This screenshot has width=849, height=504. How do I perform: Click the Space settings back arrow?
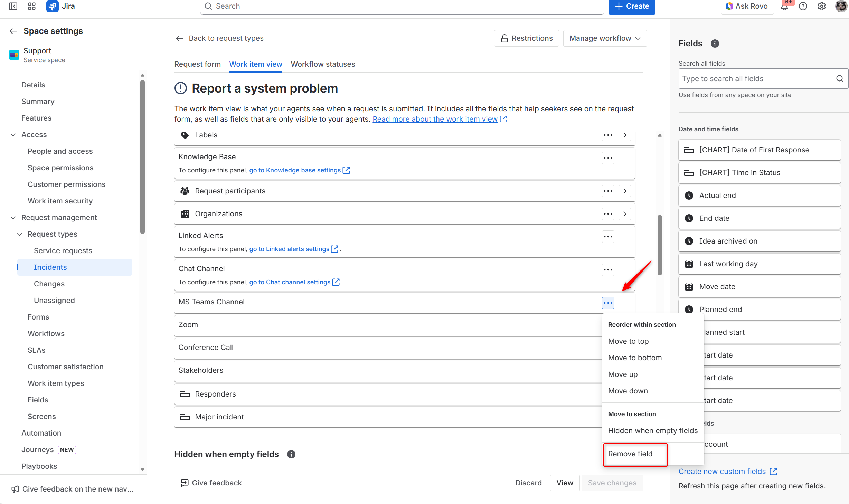pyautogui.click(x=13, y=31)
